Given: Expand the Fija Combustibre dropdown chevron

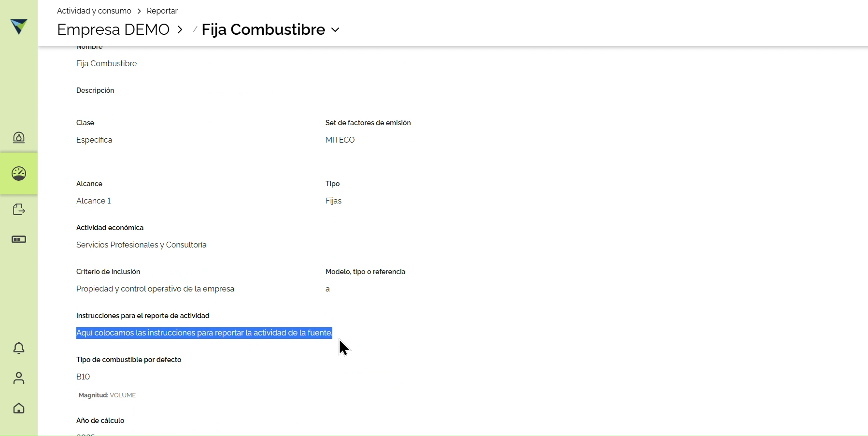Looking at the screenshot, I should coord(335,30).
